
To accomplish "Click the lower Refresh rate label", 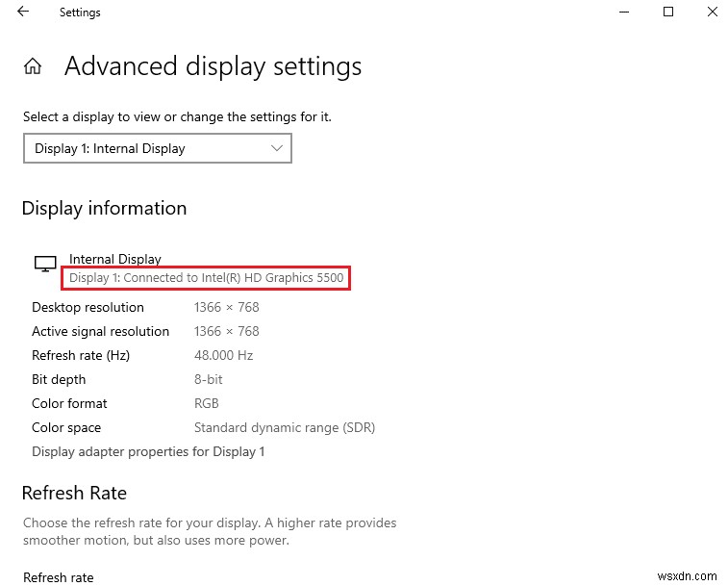I will [x=59, y=577].
